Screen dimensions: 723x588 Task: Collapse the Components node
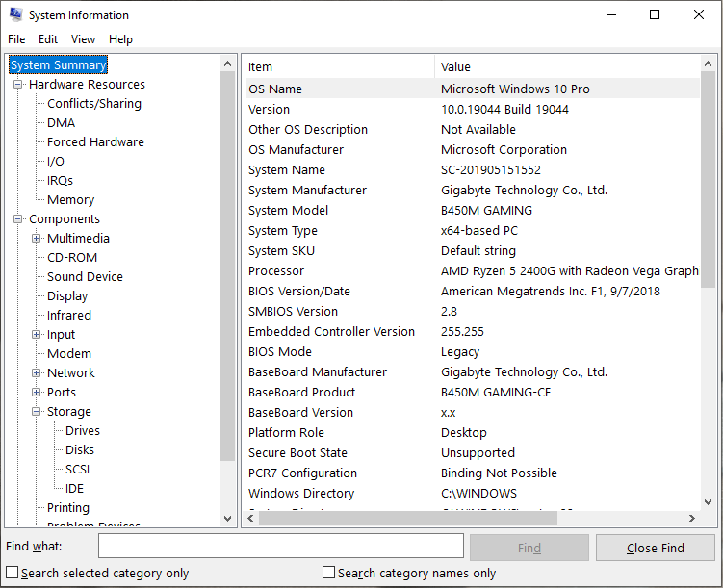click(x=17, y=218)
